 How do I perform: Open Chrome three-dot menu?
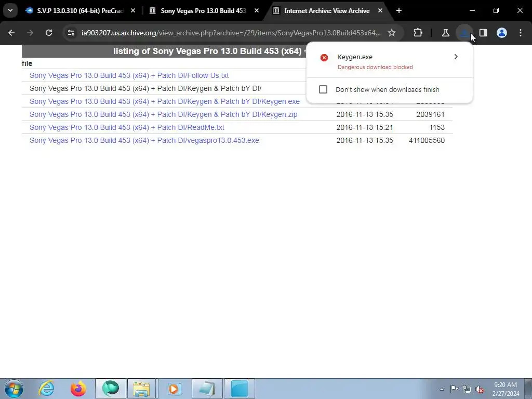pyautogui.click(x=521, y=33)
